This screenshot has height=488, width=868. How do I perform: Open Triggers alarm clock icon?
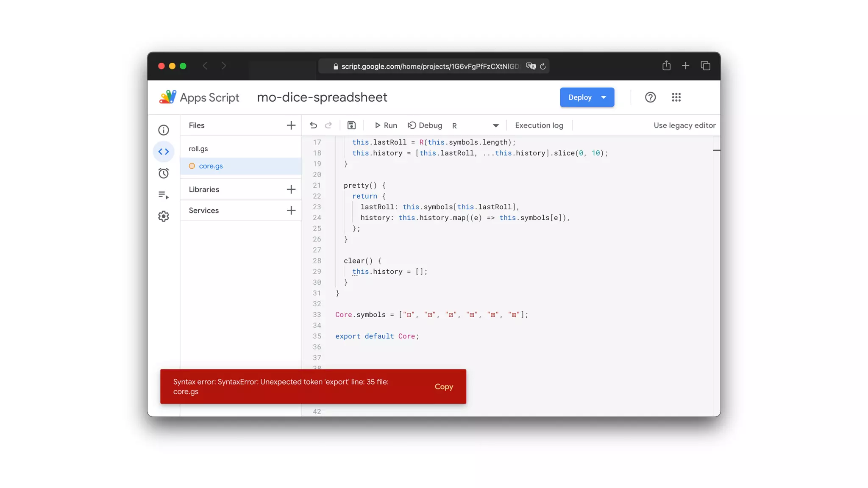(x=164, y=173)
